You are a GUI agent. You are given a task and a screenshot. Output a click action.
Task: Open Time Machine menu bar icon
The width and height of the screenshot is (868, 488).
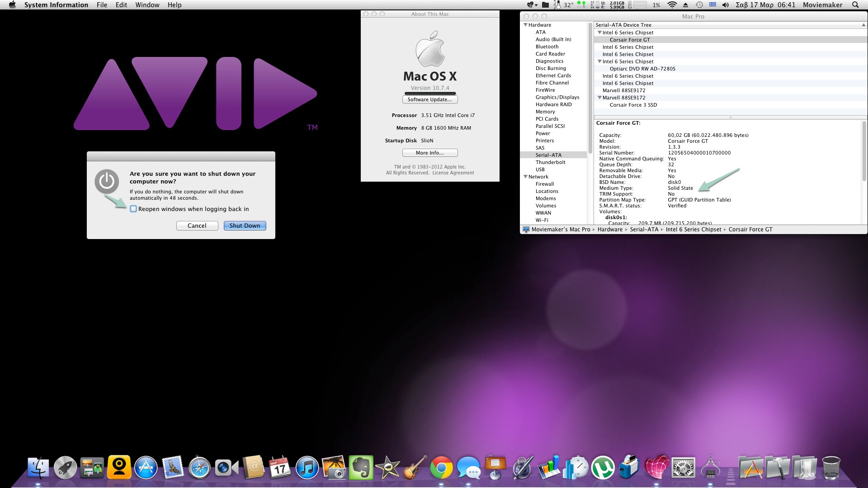tap(699, 5)
